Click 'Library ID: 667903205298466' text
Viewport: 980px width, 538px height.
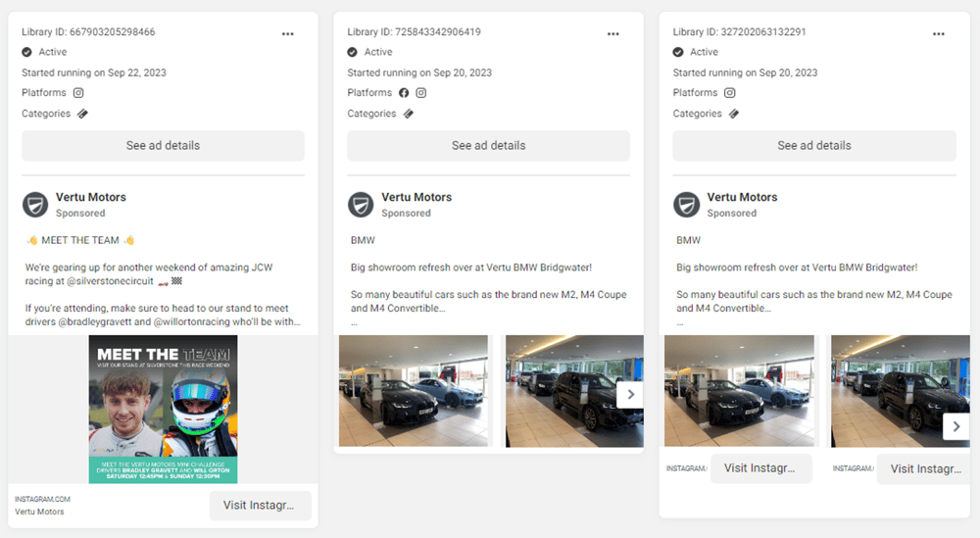click(x=88, y=32)
